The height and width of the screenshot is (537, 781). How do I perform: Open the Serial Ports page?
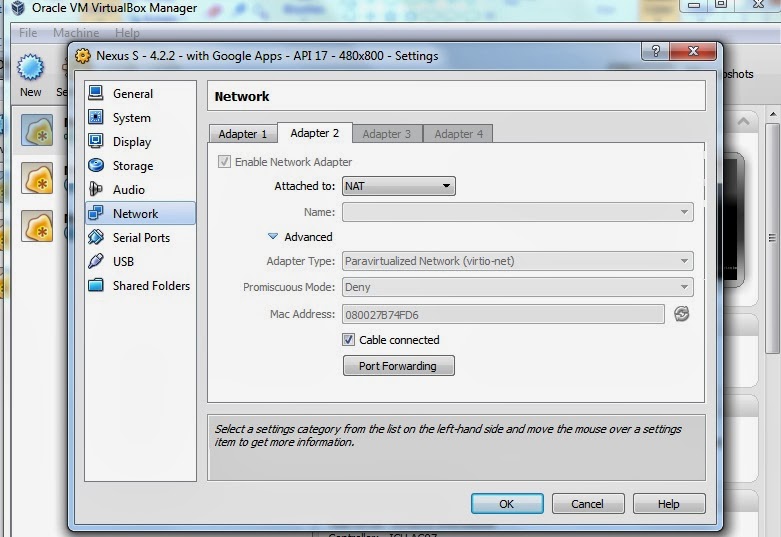[x=141, y=238]
